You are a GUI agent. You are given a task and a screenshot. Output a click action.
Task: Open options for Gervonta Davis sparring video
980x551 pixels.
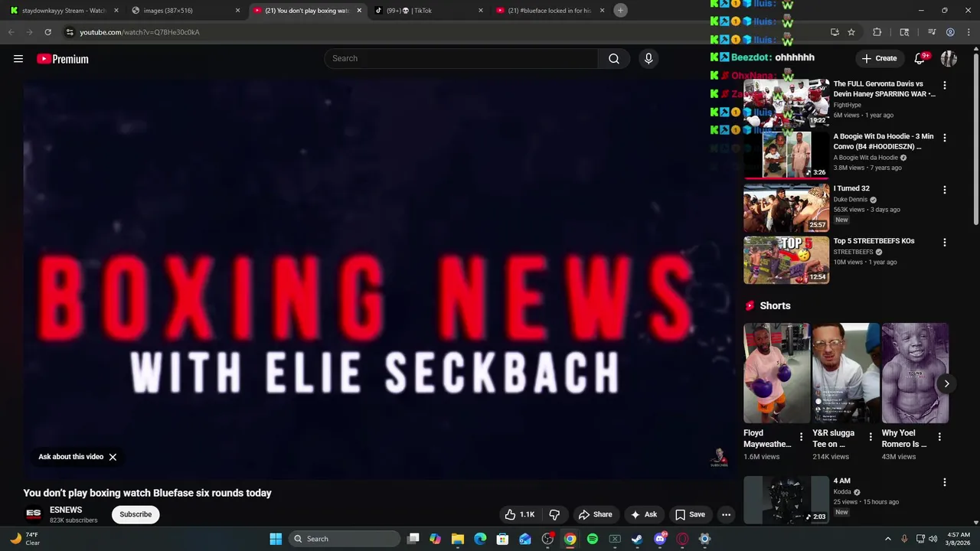coord(945,85)
